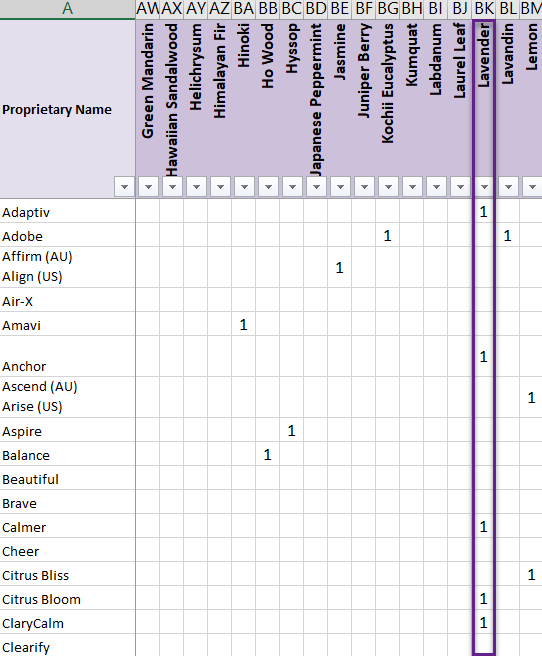Open the Kochii Eucalyptus filter dropdown
The width and height of the screenshot is (542, 656).
pyautogui.click(x=388, y=187)
